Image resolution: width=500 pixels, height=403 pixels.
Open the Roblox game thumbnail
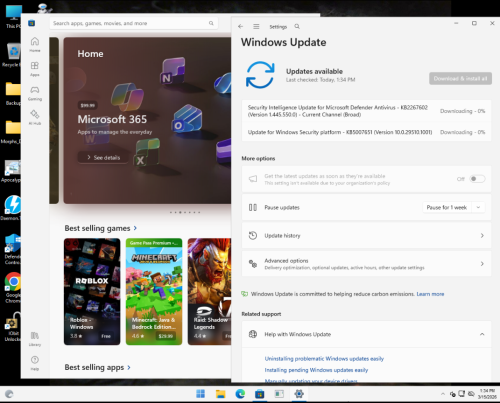(x=92, y=291)
